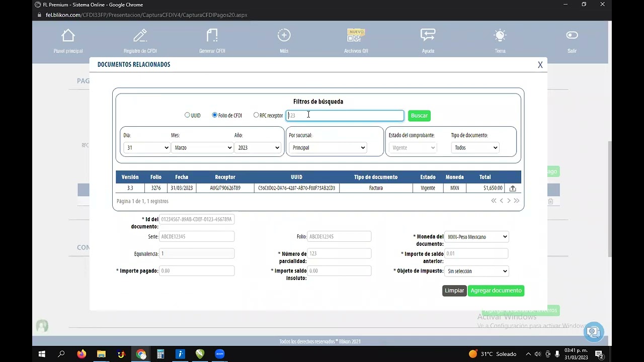Click receptor cell AUGJ790626T89
644x362 pixels.
[x=225, y=188]
